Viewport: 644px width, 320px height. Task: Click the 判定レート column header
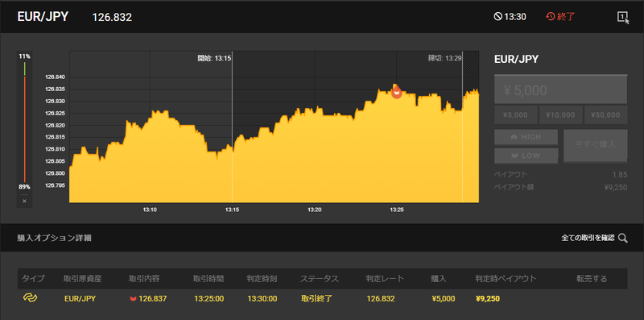(x=385, y=278)
